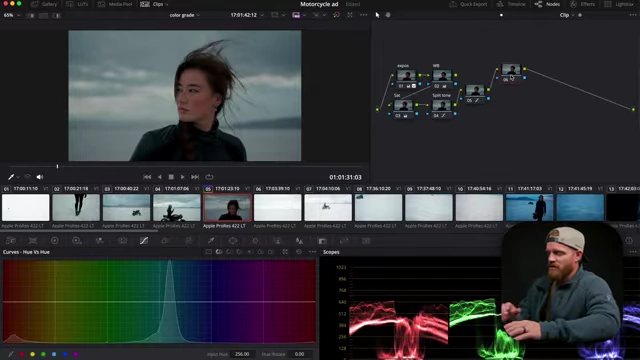Click the viewer scrubber playhead
The image size is (640, 360).
tap(57, 167)
